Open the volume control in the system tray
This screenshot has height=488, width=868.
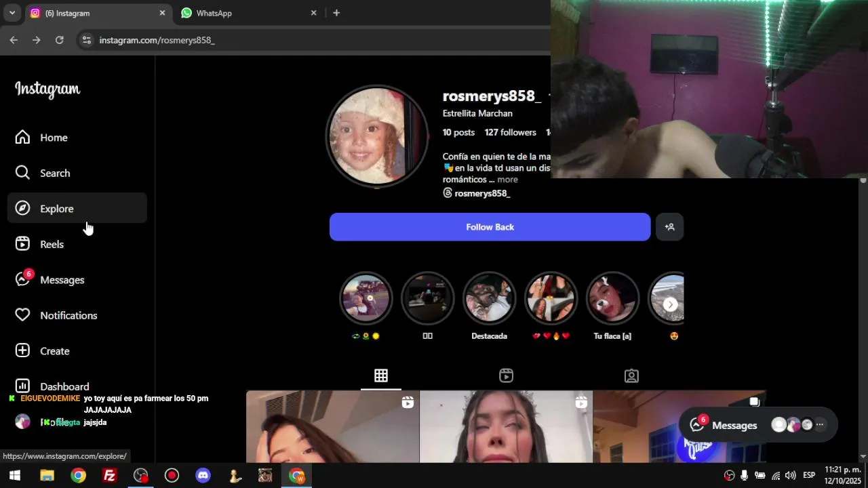click(x=790, y=475)
